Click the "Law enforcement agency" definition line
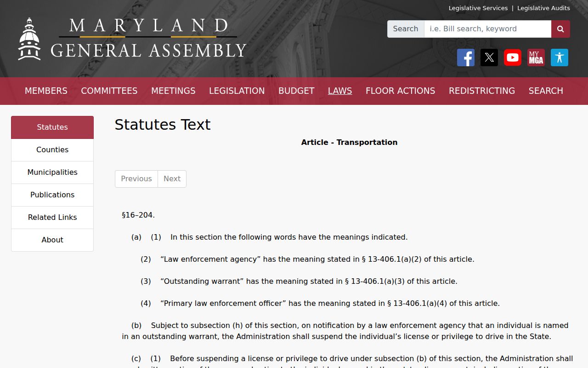The image size is (588, 368). tap(307, 259)
